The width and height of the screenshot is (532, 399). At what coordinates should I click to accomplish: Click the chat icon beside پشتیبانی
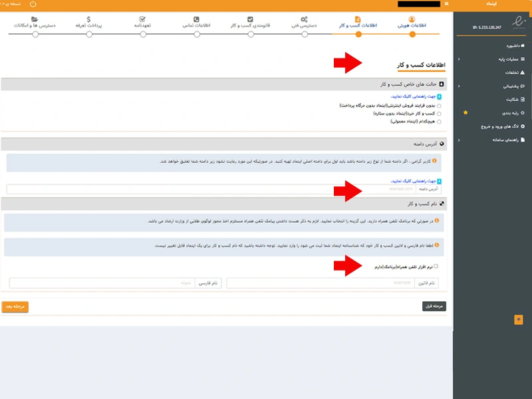pyautogui.click(x=523, y=86)
